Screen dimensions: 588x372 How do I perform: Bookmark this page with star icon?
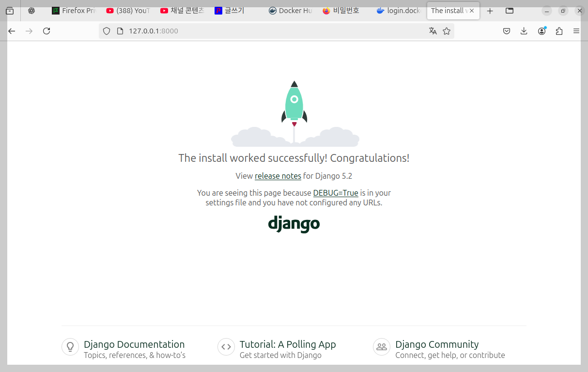pyautogui.click(x=447, y=31)
